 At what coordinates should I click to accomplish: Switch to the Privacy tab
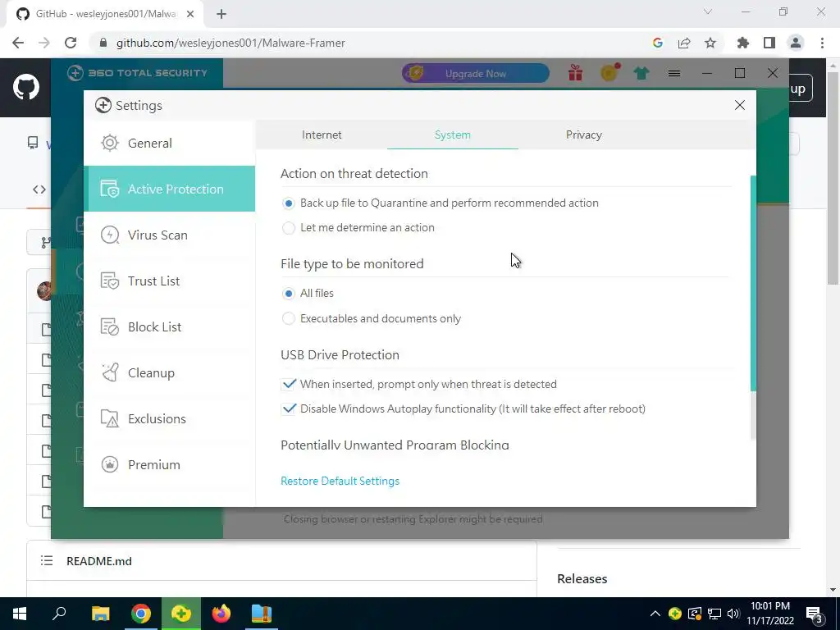[x=584, y=135]
